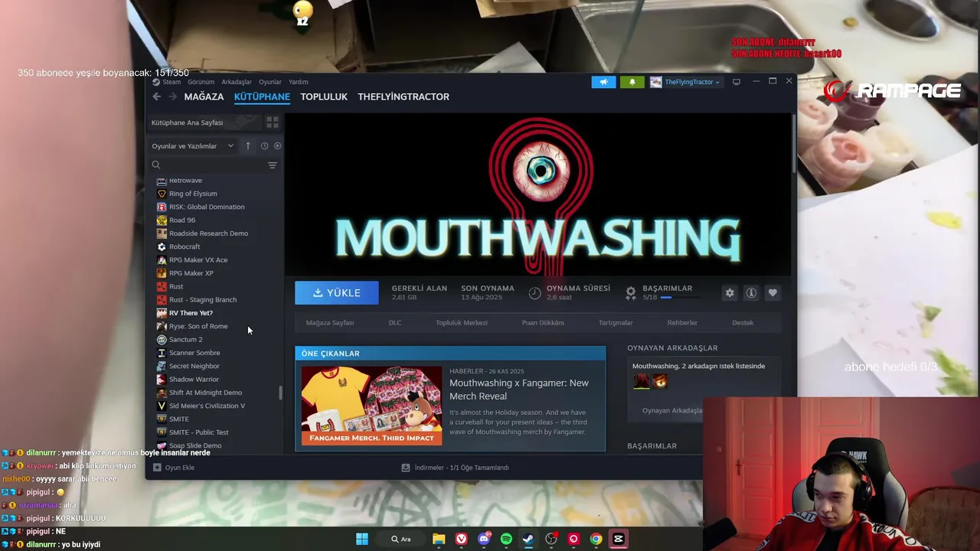Open the TOPLULUK tab
The width and height of the screenshot is (980, 551).
[324, 96]
